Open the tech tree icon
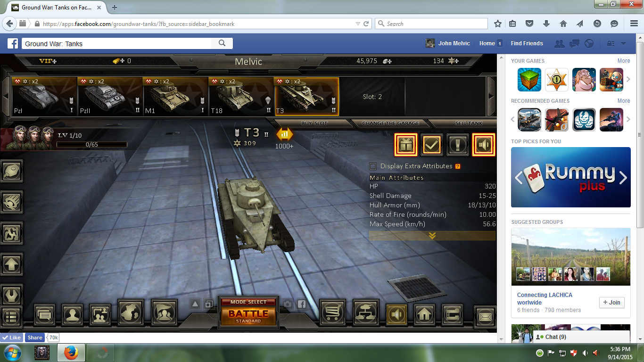This screenshot has width=644, height=362. point(365,313)
